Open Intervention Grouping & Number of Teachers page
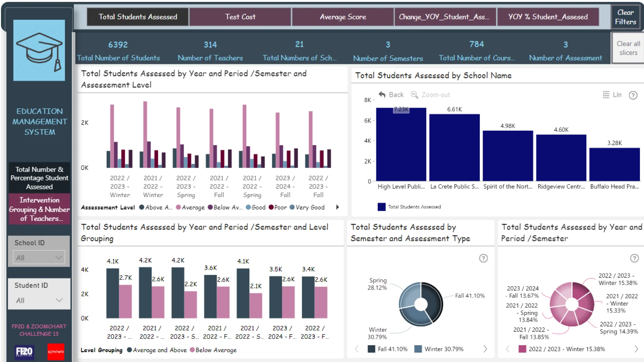The width and height of the screenshot is (644, 362). (x=39, y=209)
